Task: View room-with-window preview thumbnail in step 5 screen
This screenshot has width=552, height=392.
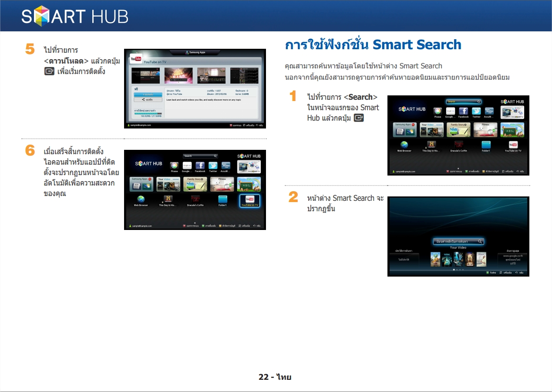Action: 211,75
